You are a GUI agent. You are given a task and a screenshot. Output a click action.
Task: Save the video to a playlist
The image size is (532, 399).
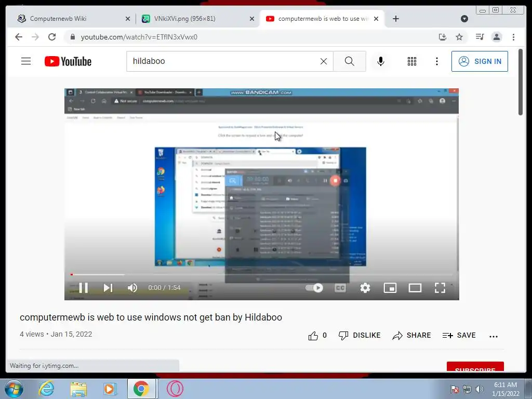pyautogui.click(x=459, y=335)
